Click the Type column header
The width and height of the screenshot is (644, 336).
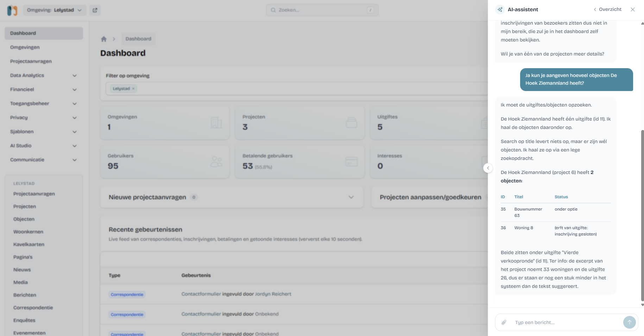(114, 275)
